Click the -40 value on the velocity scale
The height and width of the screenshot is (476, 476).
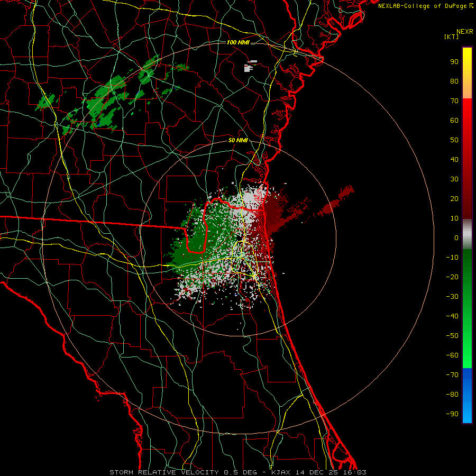pyautogui.click(x=452, y=316)
